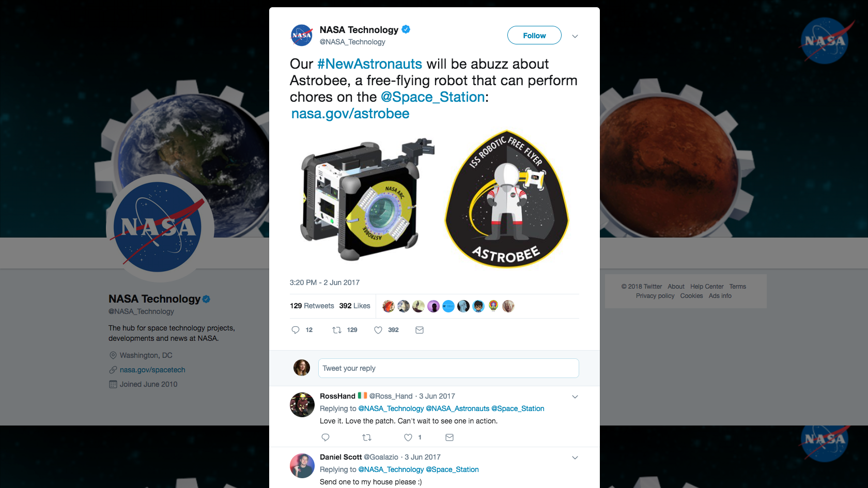Expand the main tweet options chevron
Screen dimensions: 868x488
pos(575,36)
